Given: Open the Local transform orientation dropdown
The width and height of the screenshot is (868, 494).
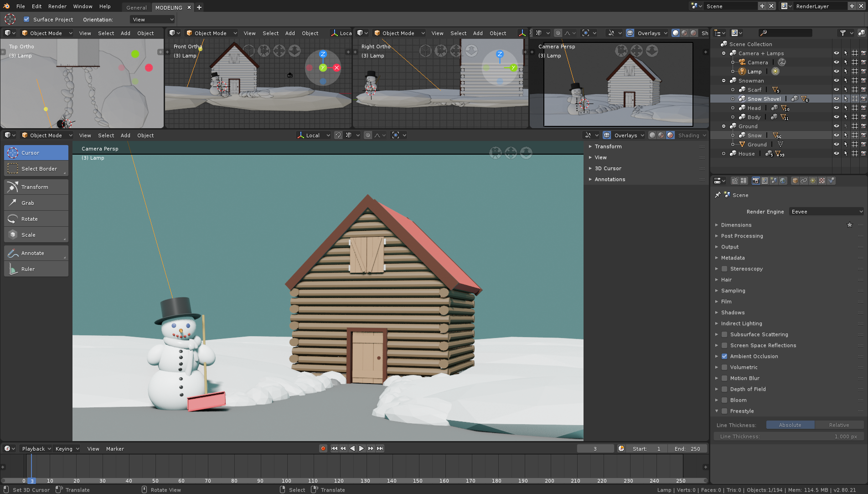Looking at the screenshot, I should click(313, 135).
